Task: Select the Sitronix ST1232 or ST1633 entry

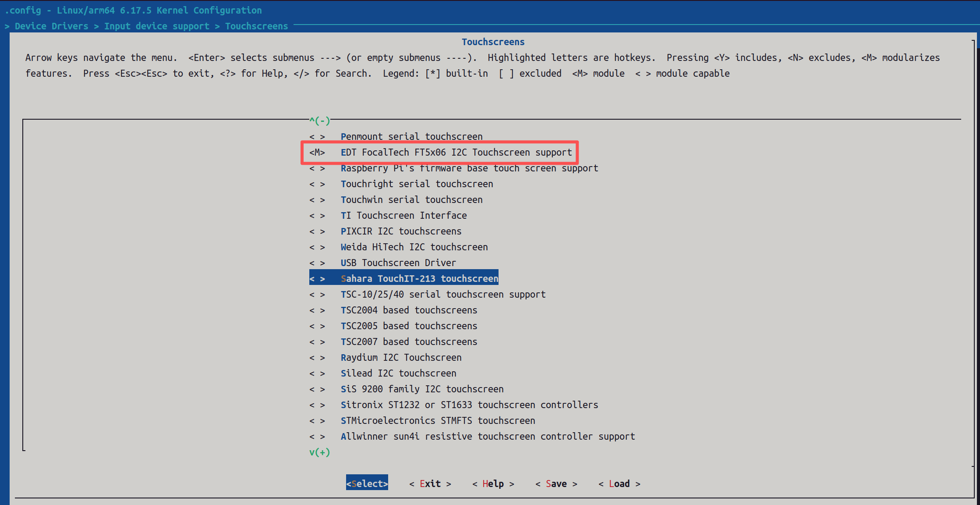Action: (x=469, y=405)
